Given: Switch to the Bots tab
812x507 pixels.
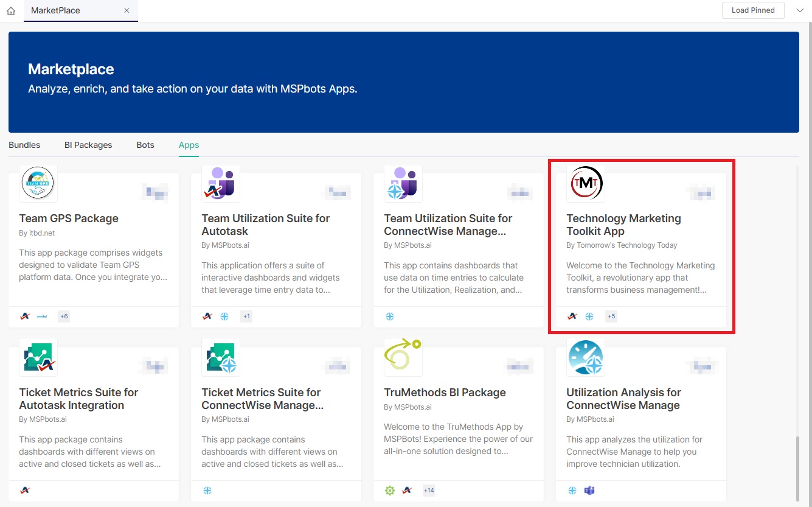Looking at the screenshot, I should (145, 145).
